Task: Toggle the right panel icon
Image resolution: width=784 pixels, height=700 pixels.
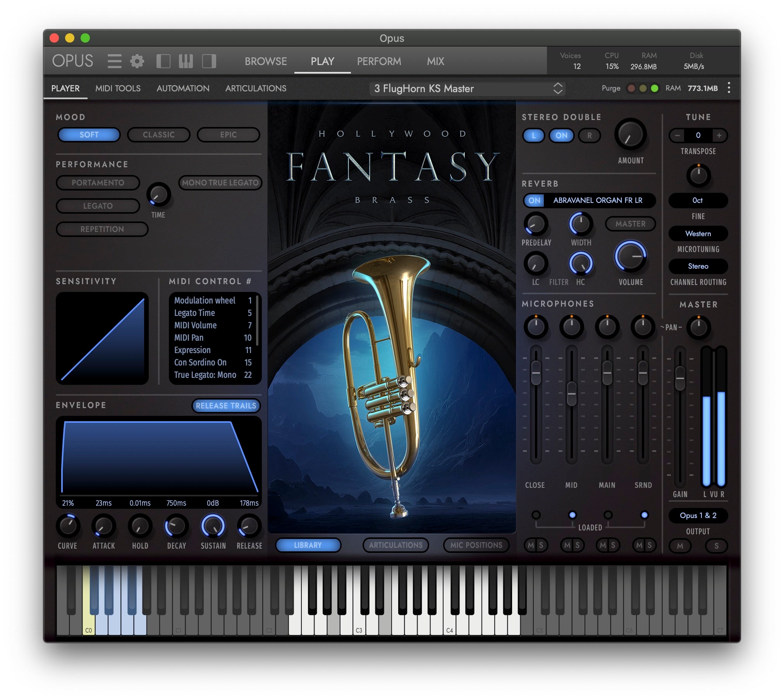Action: (209, 61)
